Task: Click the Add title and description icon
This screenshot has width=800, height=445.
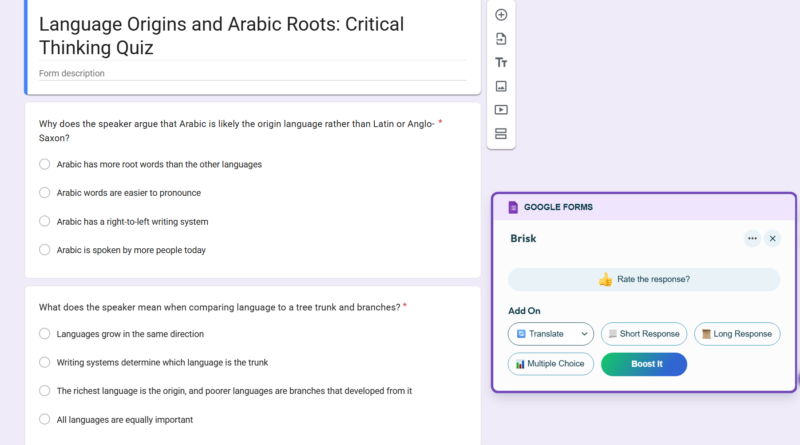Action: tap(501, 63)
